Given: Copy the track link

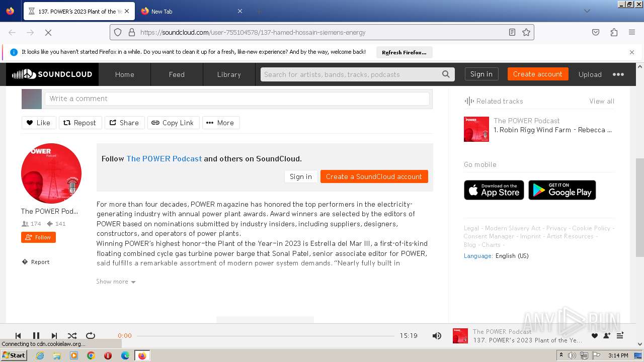Looking at the screenshot, I should tap(173, 123).
